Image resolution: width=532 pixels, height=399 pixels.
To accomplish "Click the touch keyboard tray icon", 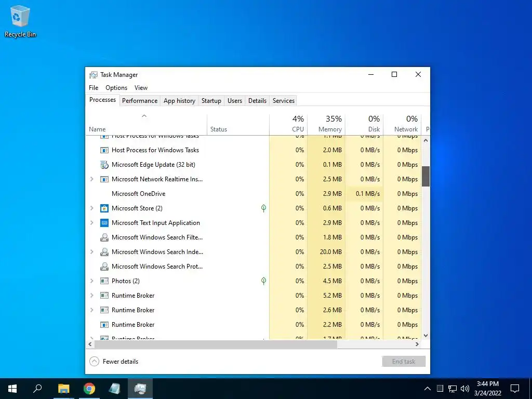I will tap(440, 389).
